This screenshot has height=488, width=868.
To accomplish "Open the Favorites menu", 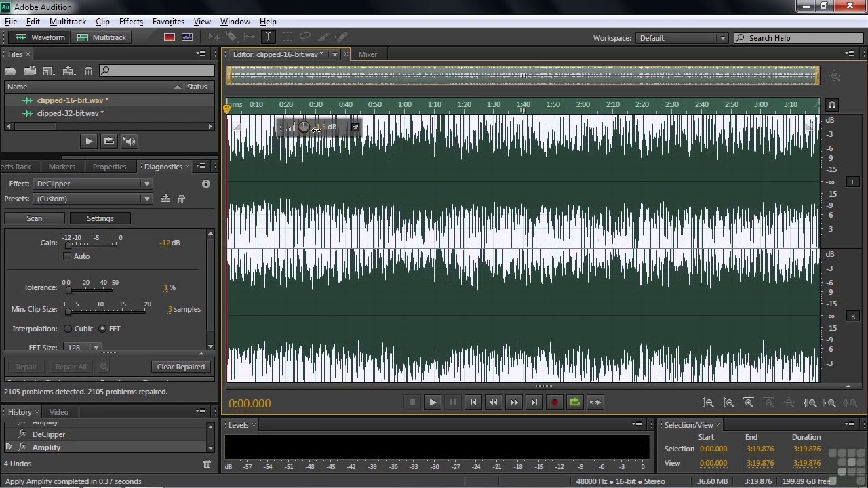I will pyautogui.click(x=168, y=22).
